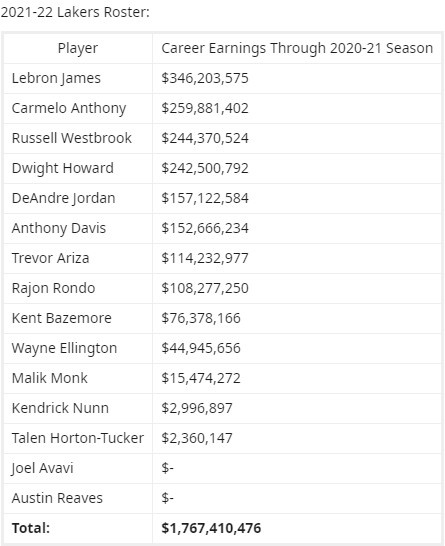Select the Malik Monk name cell
Viewport: 445px width, 546px height.
click(x=78, y=378)
